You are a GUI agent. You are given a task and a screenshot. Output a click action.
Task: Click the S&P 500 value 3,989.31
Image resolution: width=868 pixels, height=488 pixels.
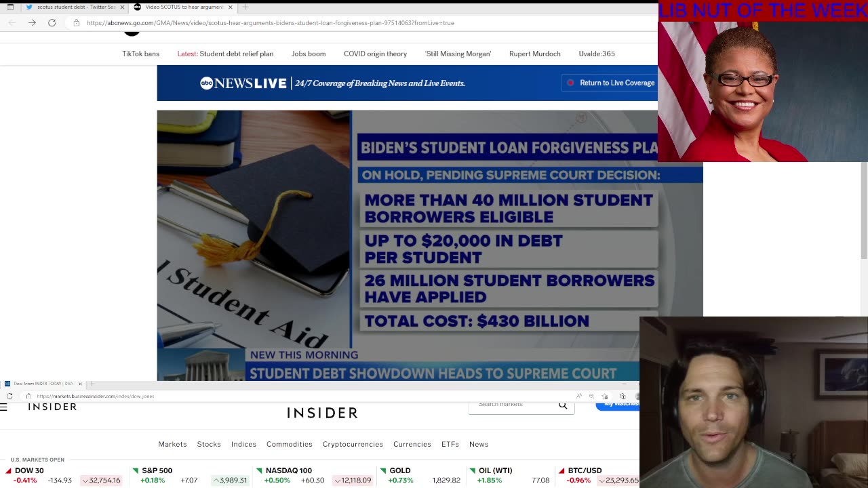click(230, 481)
